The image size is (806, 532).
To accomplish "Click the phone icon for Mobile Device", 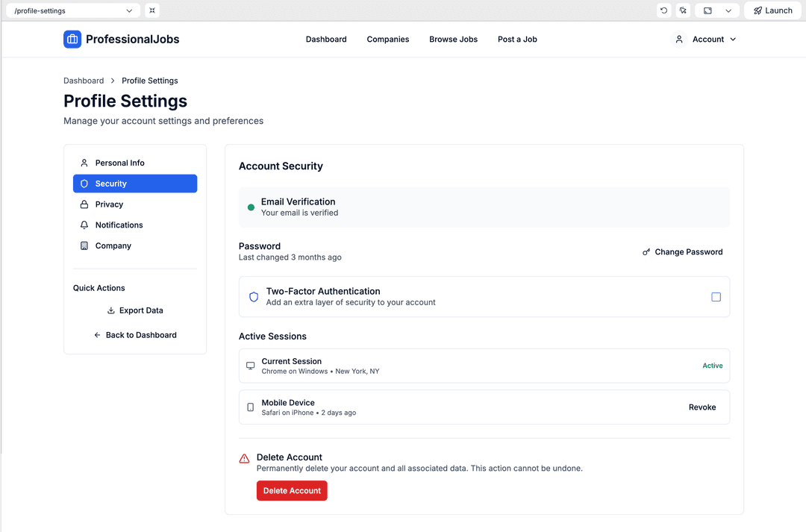I will pyautogui.click(x=251, y=407).
